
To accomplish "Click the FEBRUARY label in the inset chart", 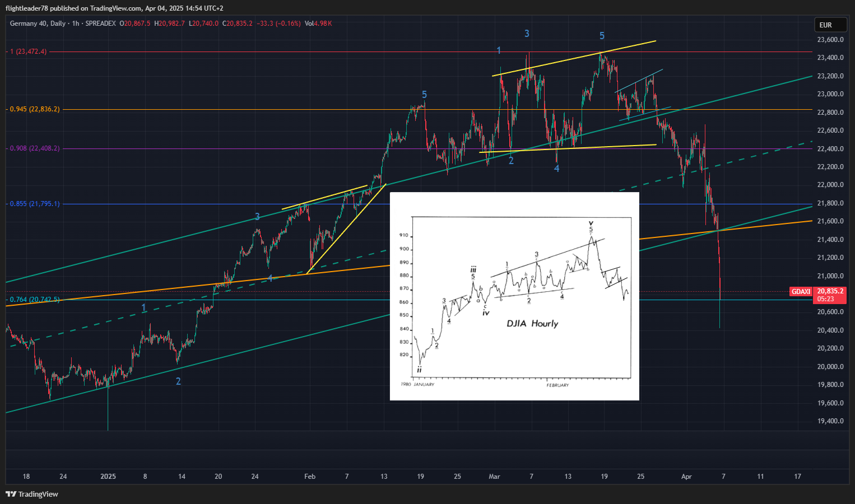I will tap(557, 385).
